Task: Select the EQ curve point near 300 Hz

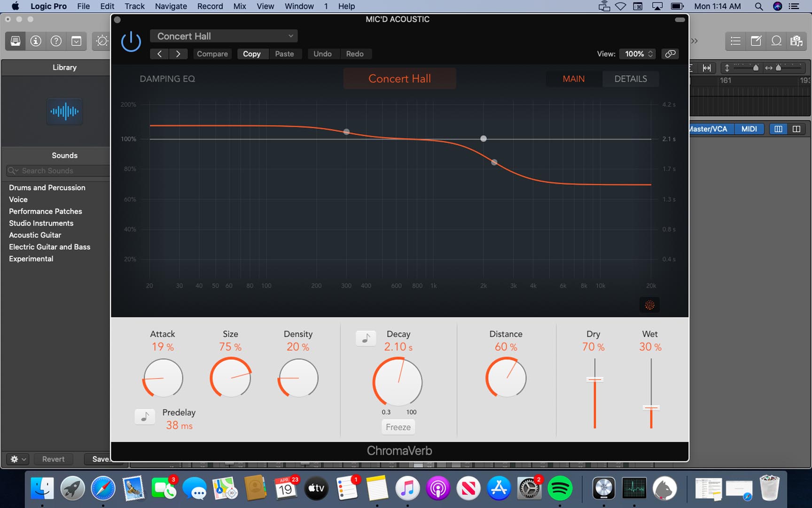Action: coord(346,132)
